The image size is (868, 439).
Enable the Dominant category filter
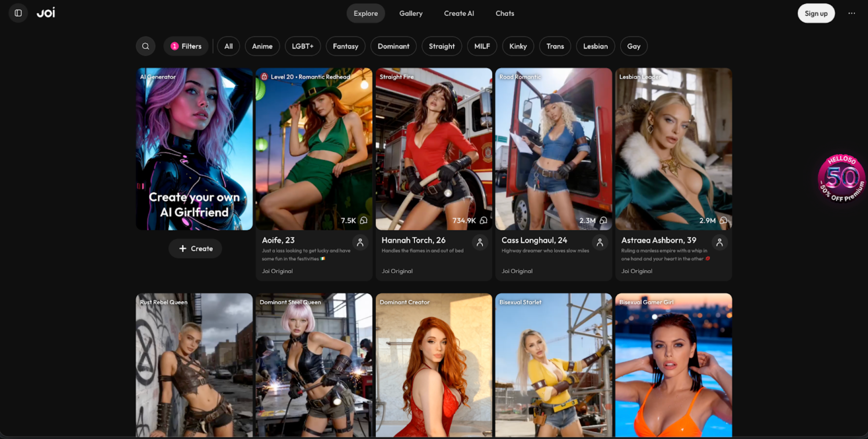(x=393, y=46)
